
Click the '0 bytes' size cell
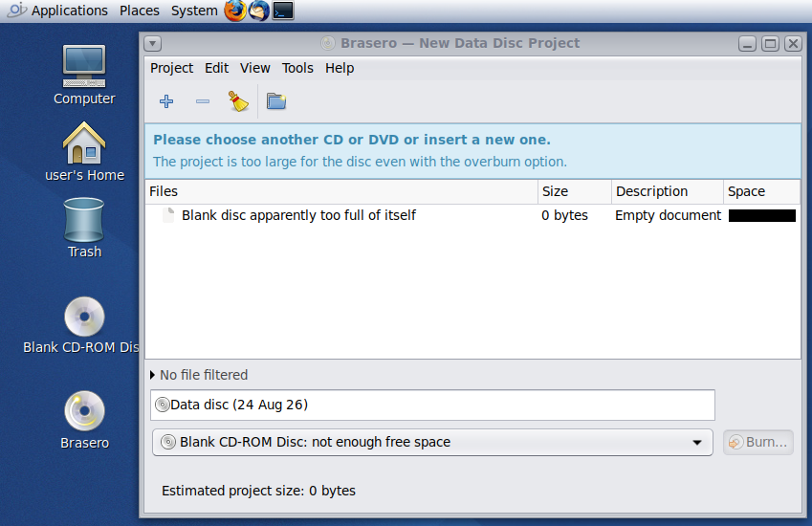564,215
